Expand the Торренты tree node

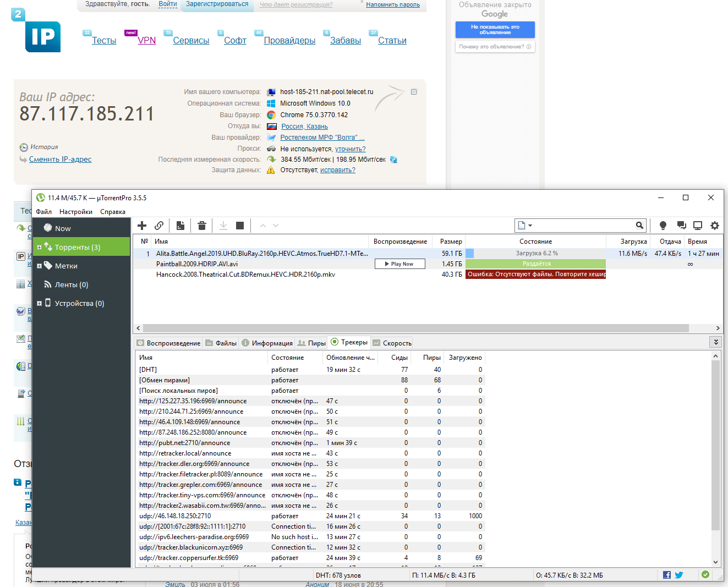(x=39, y=248)
